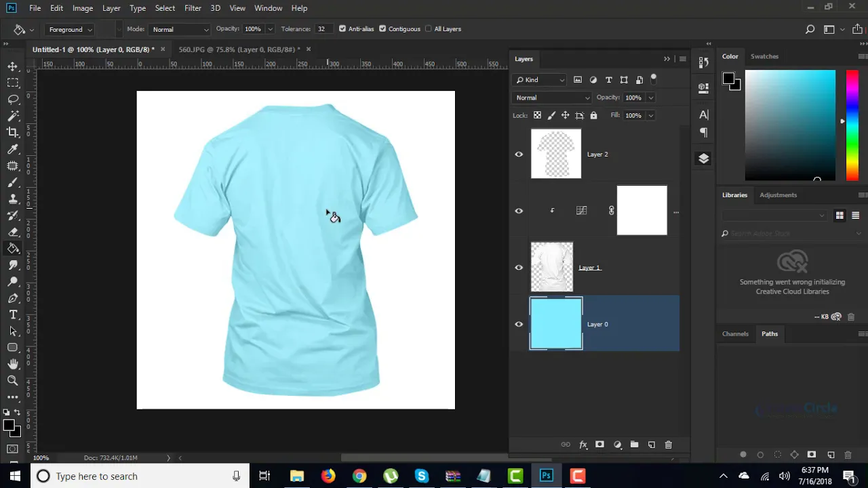Select the Zoom tool
The width and height of the screenshot is (868, 488).
click(12, 381)
